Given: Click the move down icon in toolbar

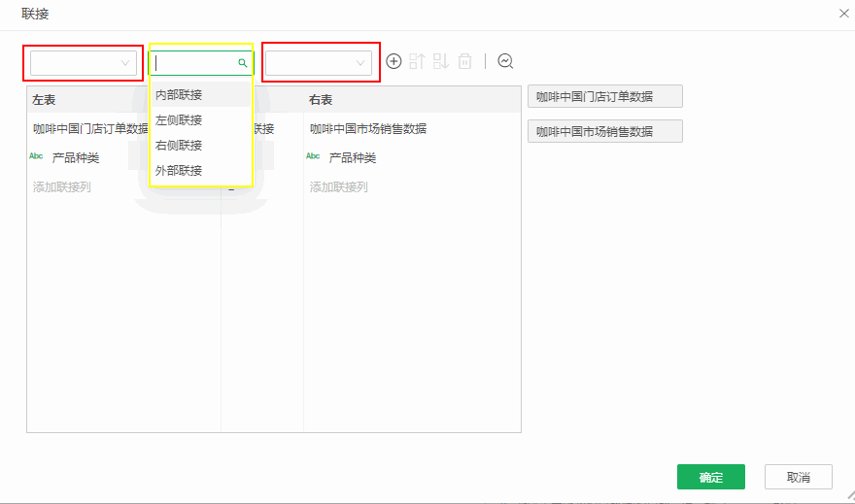Looking at the screenshot, I should (441, 61).
